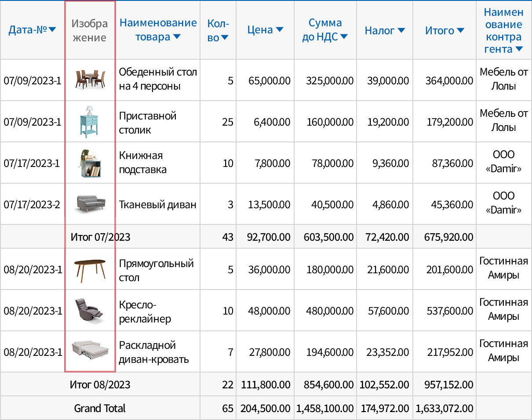Expand the Налог column sort arrow
The height and width of the screenshot is (420, 532).
click(x=401, y=30)
